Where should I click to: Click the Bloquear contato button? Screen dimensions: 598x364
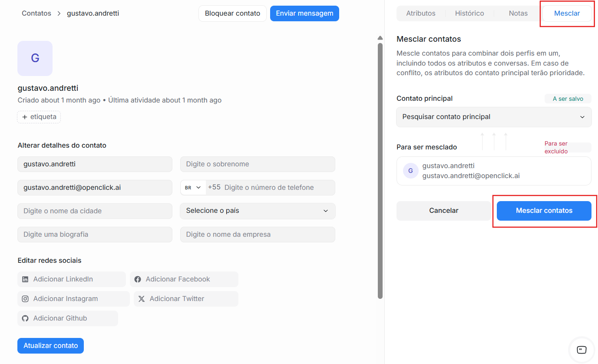point(232,13)
